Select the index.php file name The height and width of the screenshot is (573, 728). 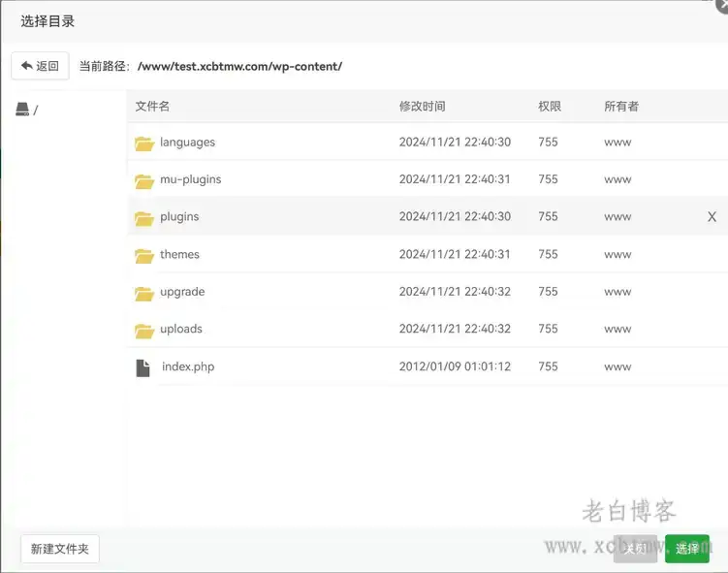[x=188, y=366]
